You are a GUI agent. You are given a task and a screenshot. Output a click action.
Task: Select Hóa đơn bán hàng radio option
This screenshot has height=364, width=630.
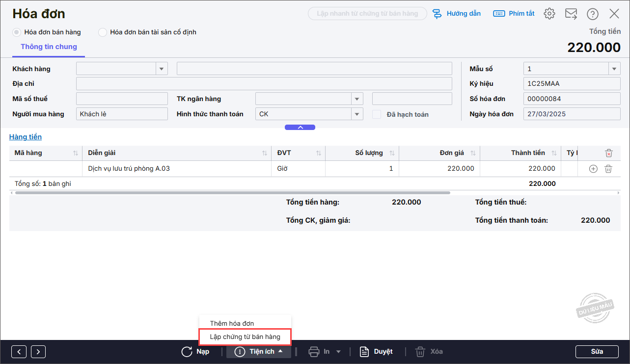click(17, 32)
